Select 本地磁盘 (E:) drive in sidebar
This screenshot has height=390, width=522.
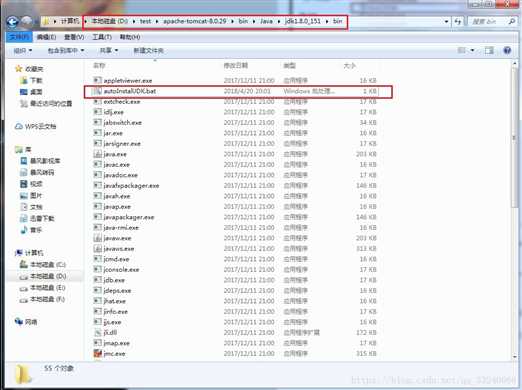[x=47, y=288]
